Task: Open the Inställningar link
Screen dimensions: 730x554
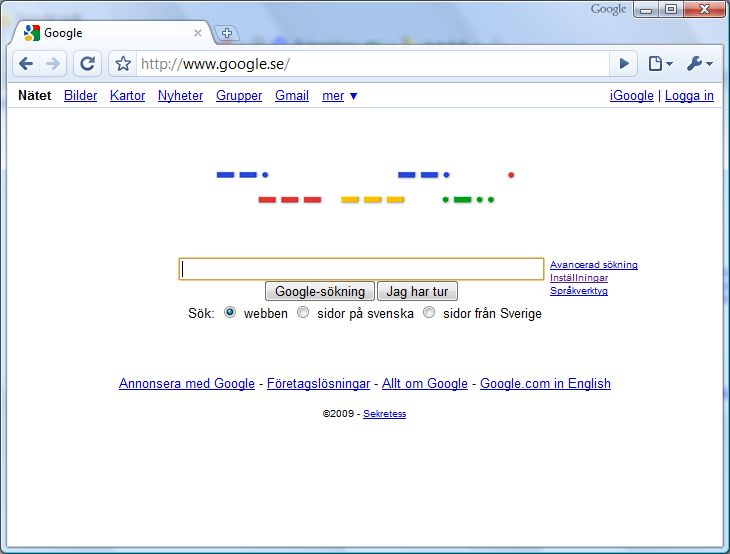Action: (x=579, y=277)
